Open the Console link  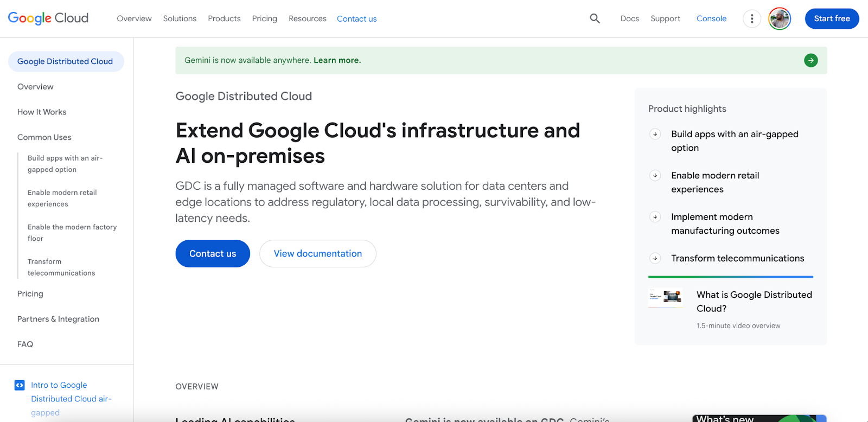pyautogui.click(x=711, y=18)
